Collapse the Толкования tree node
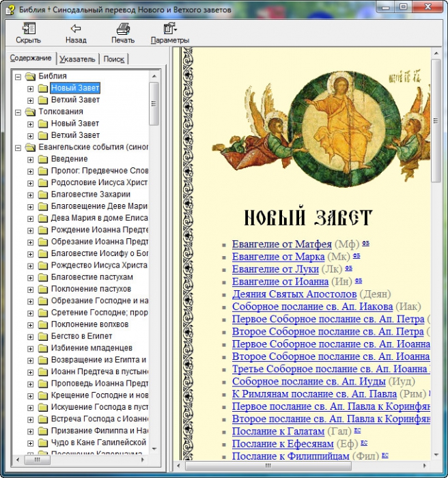 click(18, 112)
